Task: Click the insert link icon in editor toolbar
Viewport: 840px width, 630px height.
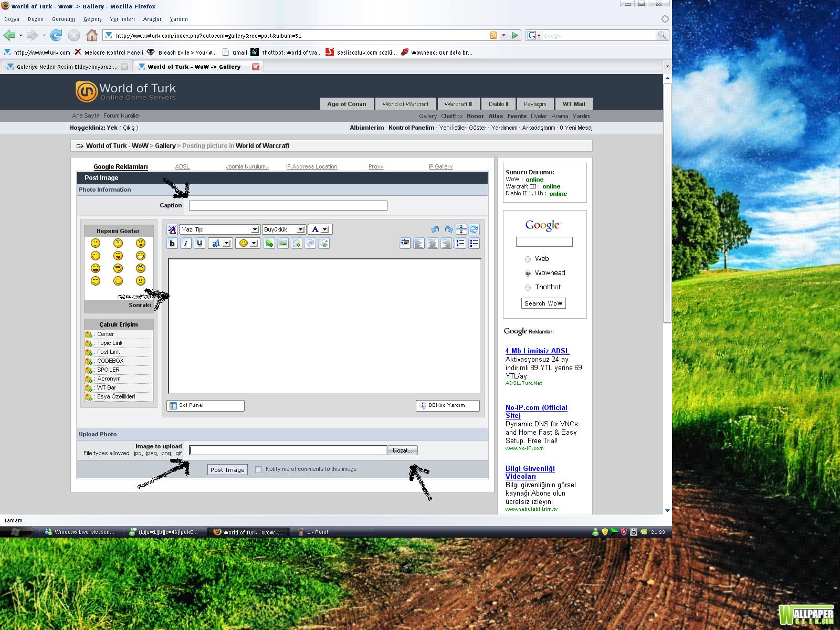Action: [x=269, y=243]
